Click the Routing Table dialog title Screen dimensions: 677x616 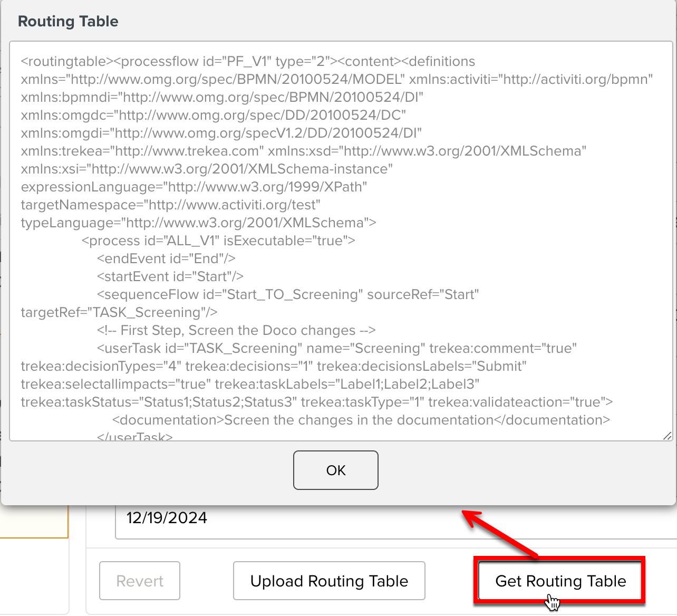tap(68, 21)
